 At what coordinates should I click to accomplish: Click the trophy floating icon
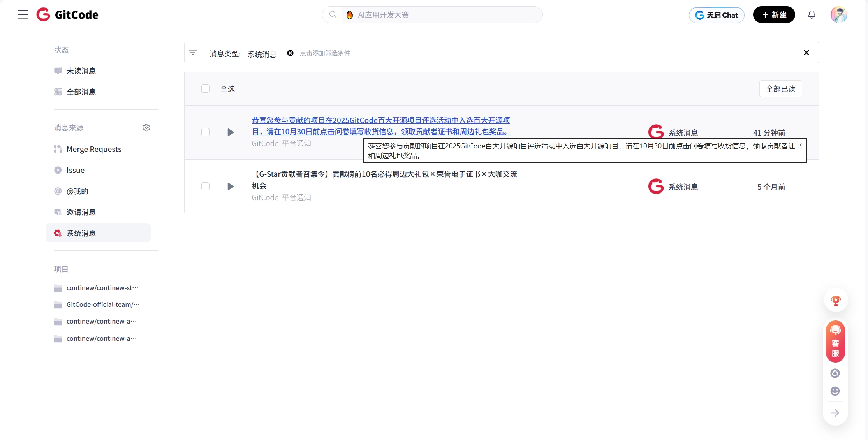pos(836,300)
